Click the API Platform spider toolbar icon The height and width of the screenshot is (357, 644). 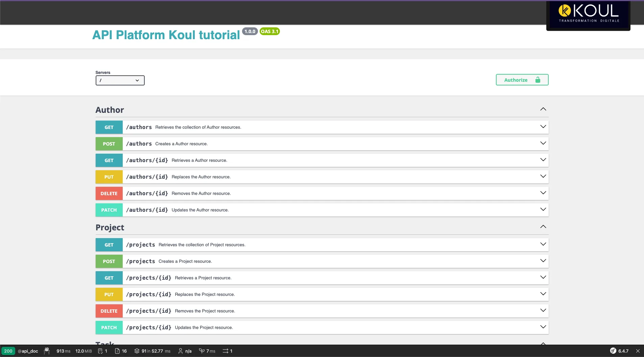click(47, 351)
